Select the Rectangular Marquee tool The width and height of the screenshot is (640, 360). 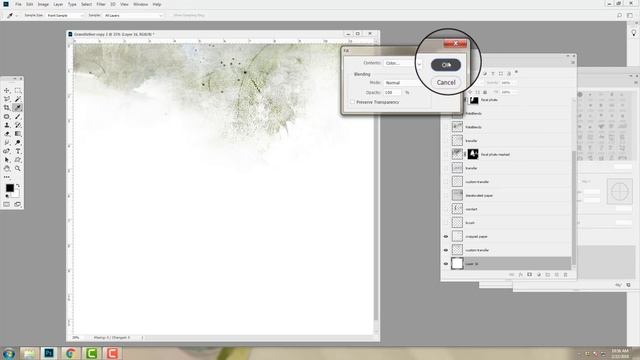[18, 91]
